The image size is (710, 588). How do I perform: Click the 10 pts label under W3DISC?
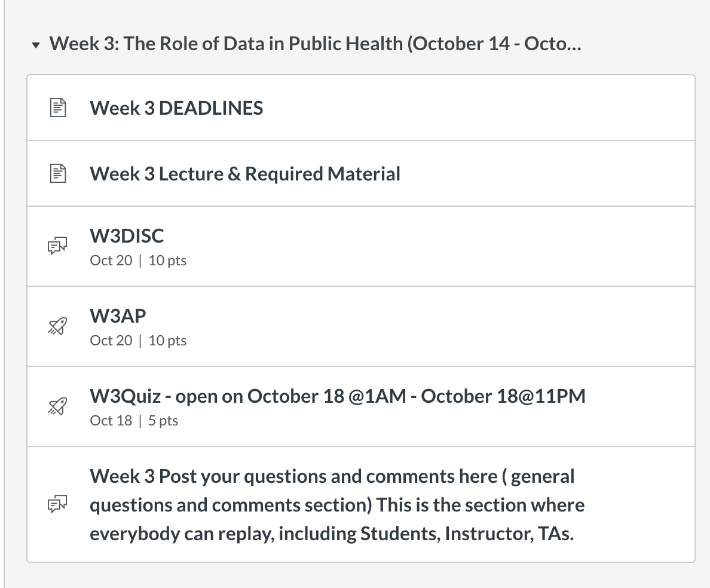pos(167,261)
